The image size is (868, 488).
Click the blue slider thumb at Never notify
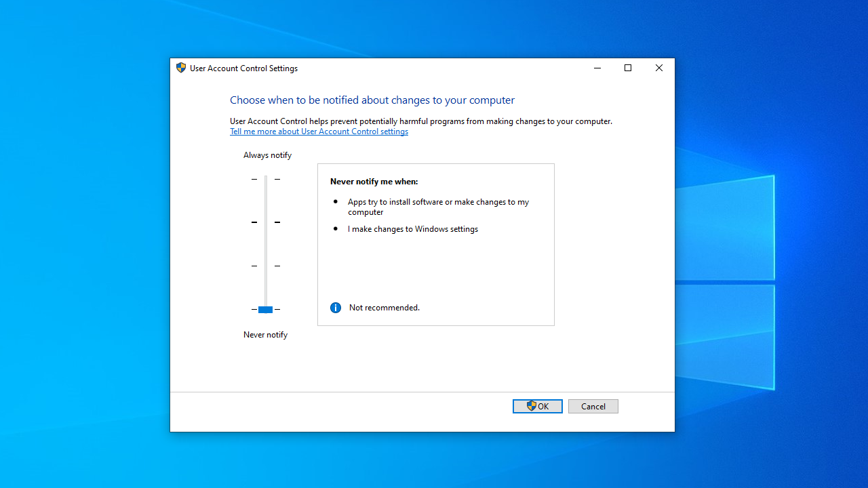pos(265,310)
